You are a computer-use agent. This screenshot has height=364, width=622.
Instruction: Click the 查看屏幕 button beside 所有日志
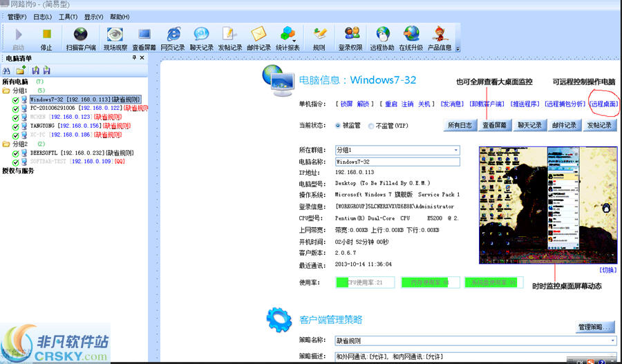click(494, 125)
